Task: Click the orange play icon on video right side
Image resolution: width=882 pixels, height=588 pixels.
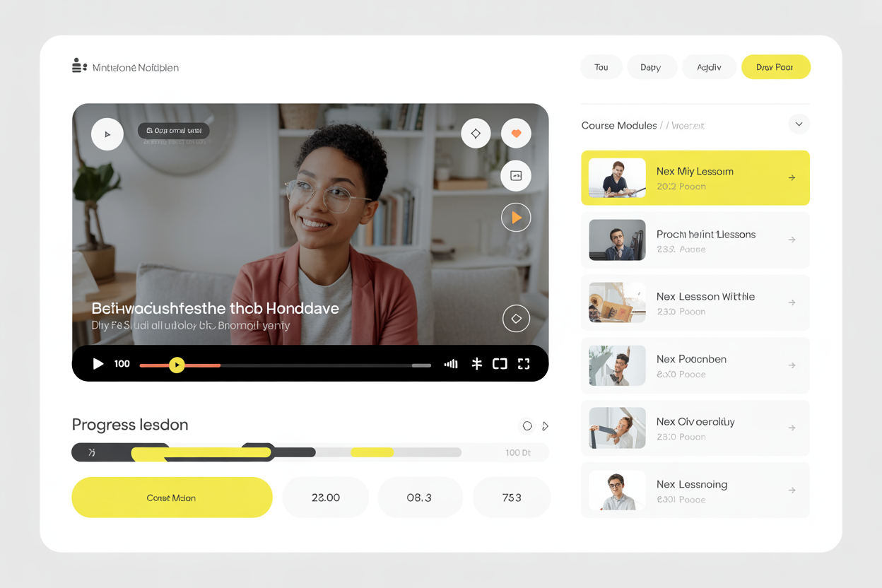Action: [x=516, y=218]
